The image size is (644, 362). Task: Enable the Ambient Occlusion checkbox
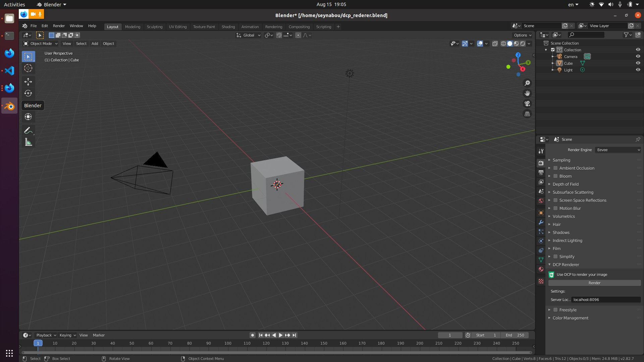555,168
